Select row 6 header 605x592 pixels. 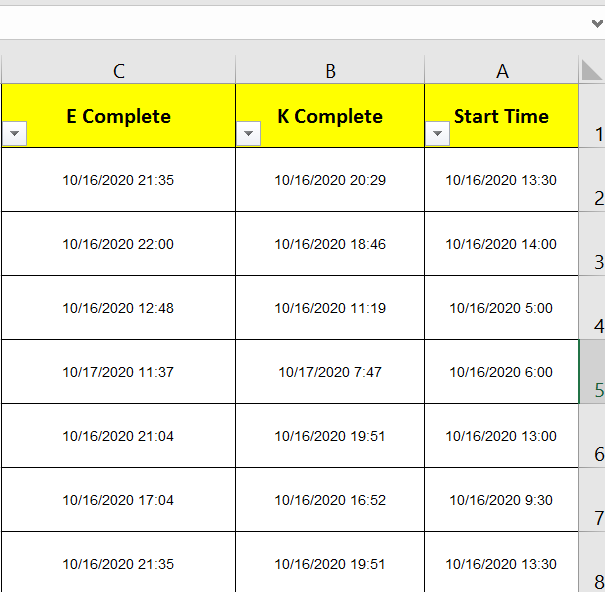click(592, 436)
